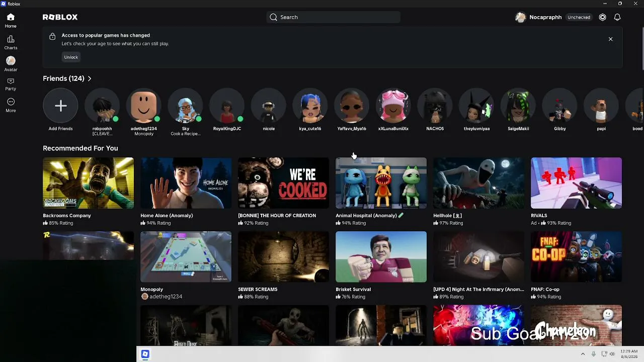Viewport: 644px width, 362px height.
Task: Open friend papi's avatar
Action: pos(601,106)
